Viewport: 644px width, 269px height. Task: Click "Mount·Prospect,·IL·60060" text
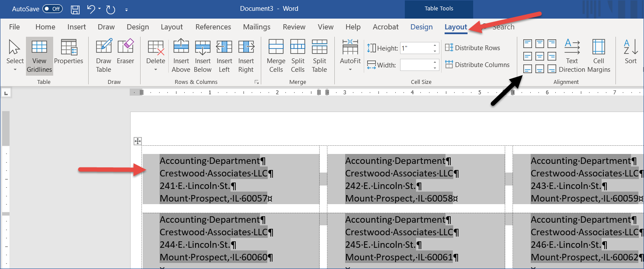click(213, 257)
